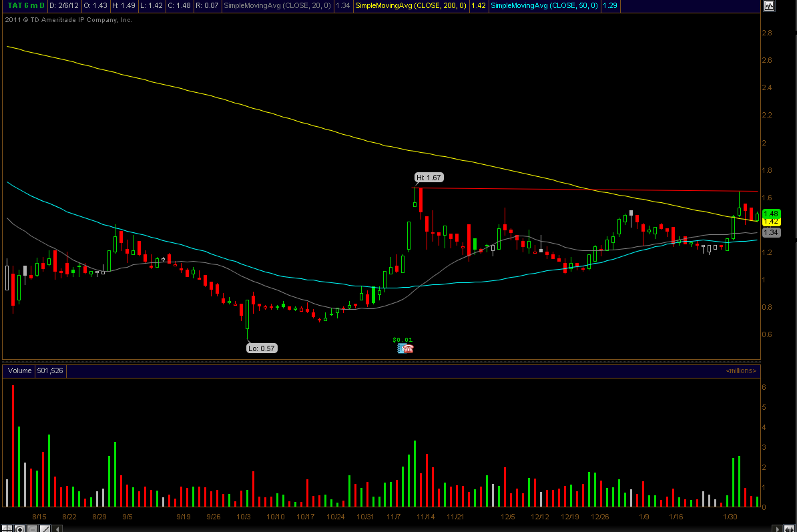Screen dimensions: 797x532
Task: Click the <millions> volume scale label
Action: pos(740,371)
